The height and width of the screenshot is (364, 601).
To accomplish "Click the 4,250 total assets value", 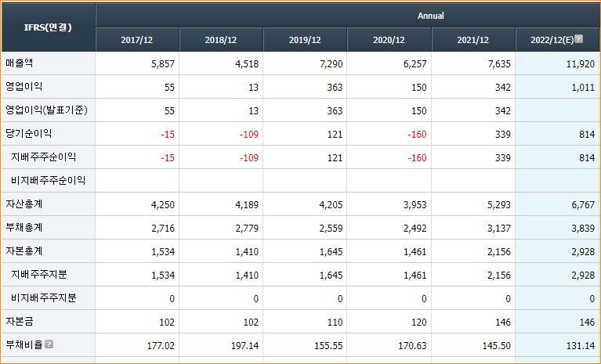I will click(x=163, y=205).
